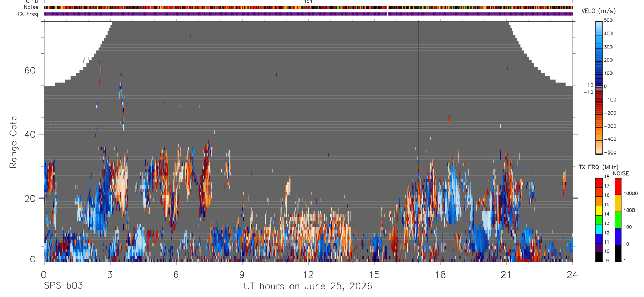Image resolution: width=644 pixels, height=297 pixels.
Task: Click the UT hours on June 25 title
Action: click(308, 287)
